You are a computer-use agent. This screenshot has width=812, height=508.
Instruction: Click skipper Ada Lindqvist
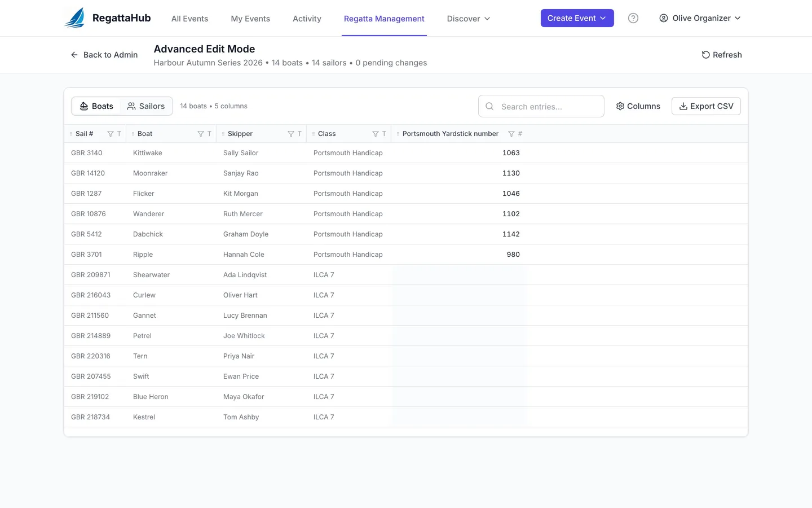245,275
